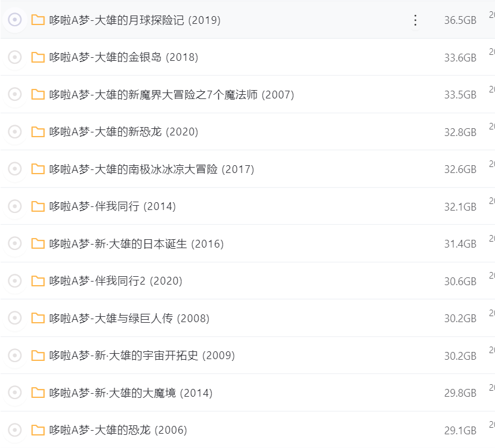Click 30.2GB size in 新·大雄的宇宙开拓史 row
The width and height of the screenshot is (495, 448).
coord(460,356)
